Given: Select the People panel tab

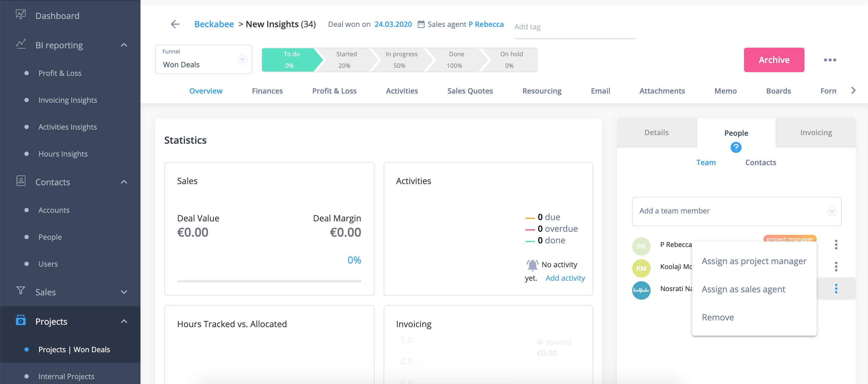Looking at the screenshot, I should pos(736,133).
